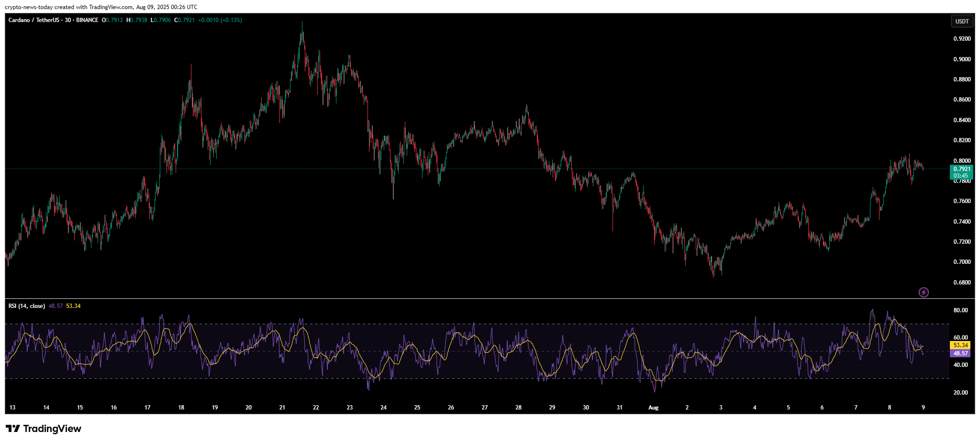The height and width of the screenshot is (443, 980).
Task: Click the yellow 53.34 RSI axis tag
Action: (x=960, y=345)
